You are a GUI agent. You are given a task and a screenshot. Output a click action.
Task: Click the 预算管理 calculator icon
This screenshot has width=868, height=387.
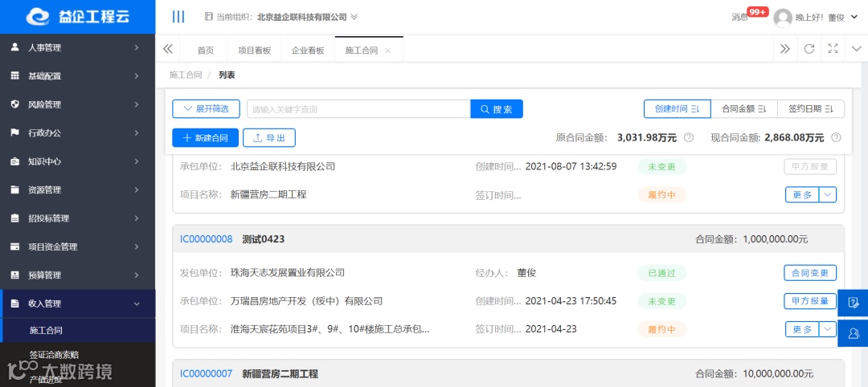[x=15, y=275]
